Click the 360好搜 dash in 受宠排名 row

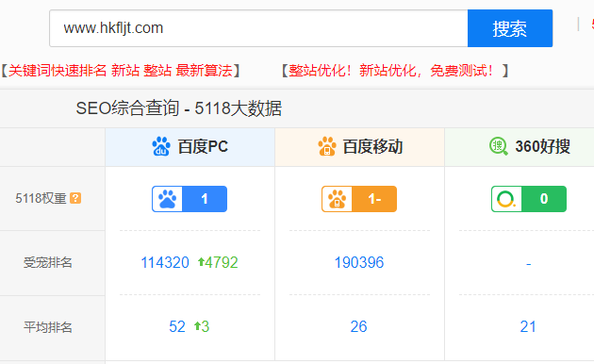528,264
